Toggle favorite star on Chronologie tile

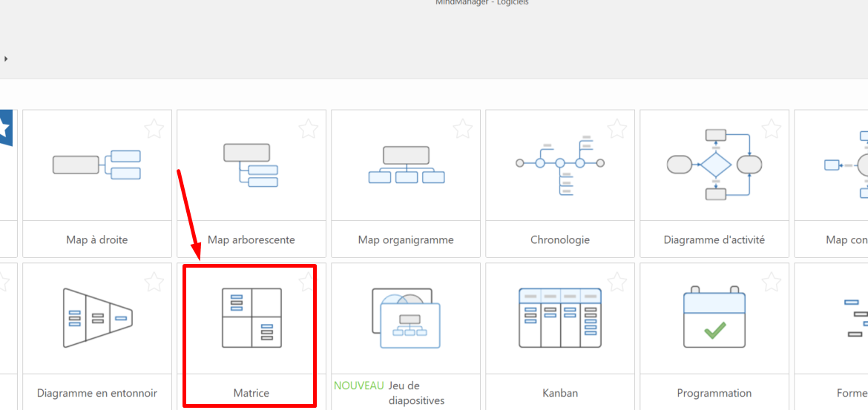point(617,129)
